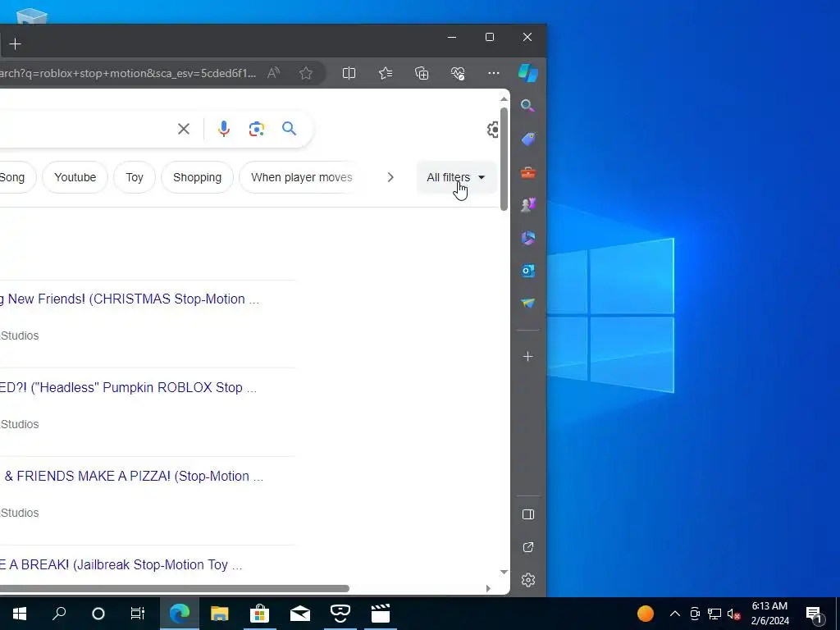The width and height of the screenshot is (840, 630).
Task: Open sidebar settings gear
Action: [527, 580]
